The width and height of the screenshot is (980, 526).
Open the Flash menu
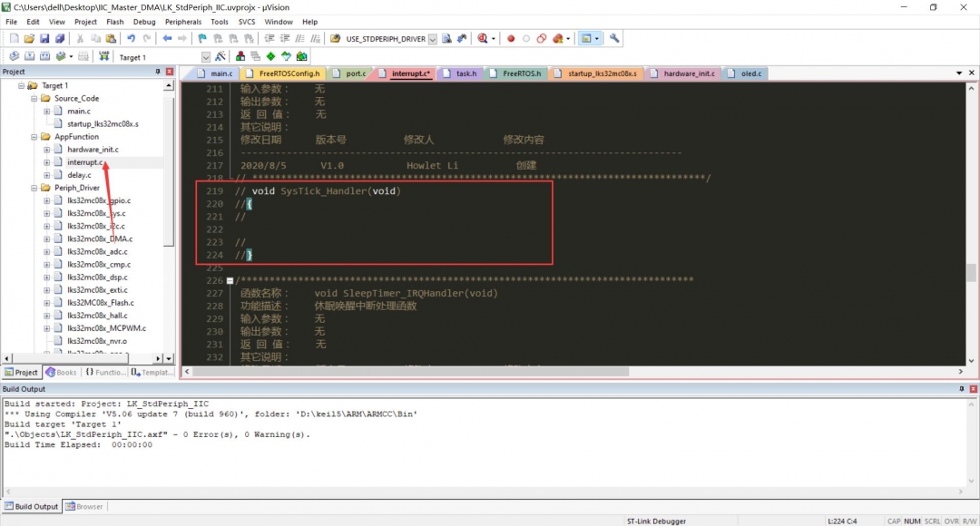[x=115, y=22]
